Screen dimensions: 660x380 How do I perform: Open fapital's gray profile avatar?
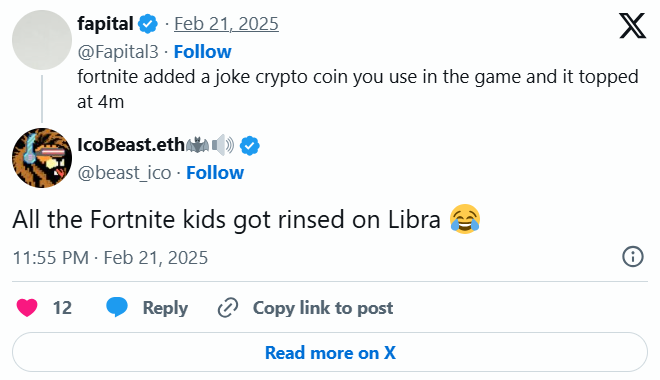(x=42, y=40)
